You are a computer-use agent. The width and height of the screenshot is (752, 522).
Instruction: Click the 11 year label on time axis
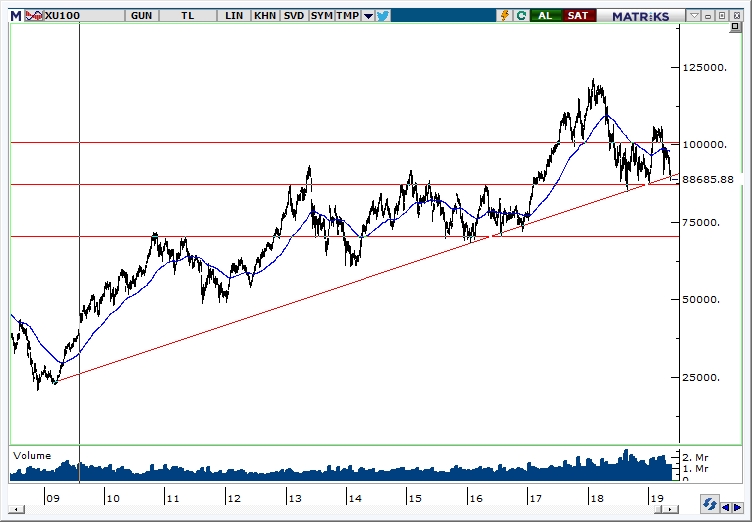click(173, 498)
